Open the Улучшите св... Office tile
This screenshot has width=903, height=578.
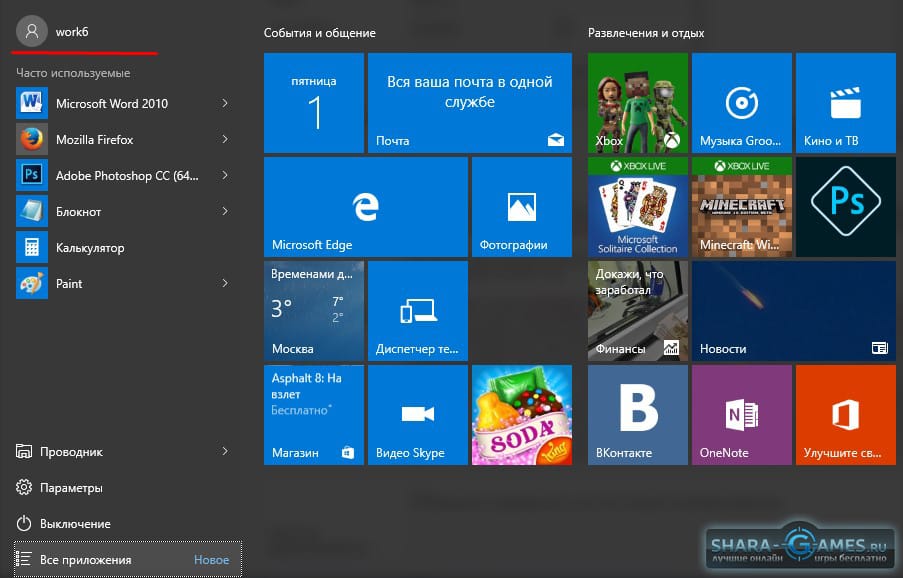tap(846, 415)
